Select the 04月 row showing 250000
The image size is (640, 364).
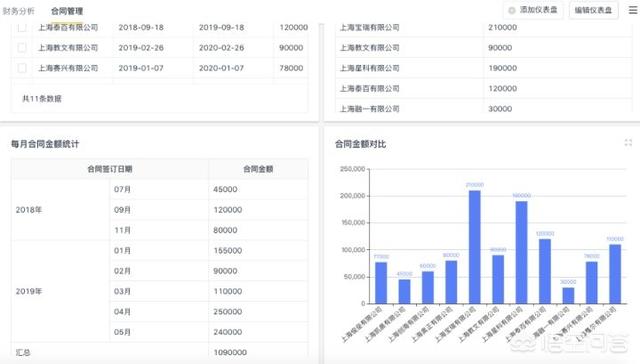click(x=209, y=312)
